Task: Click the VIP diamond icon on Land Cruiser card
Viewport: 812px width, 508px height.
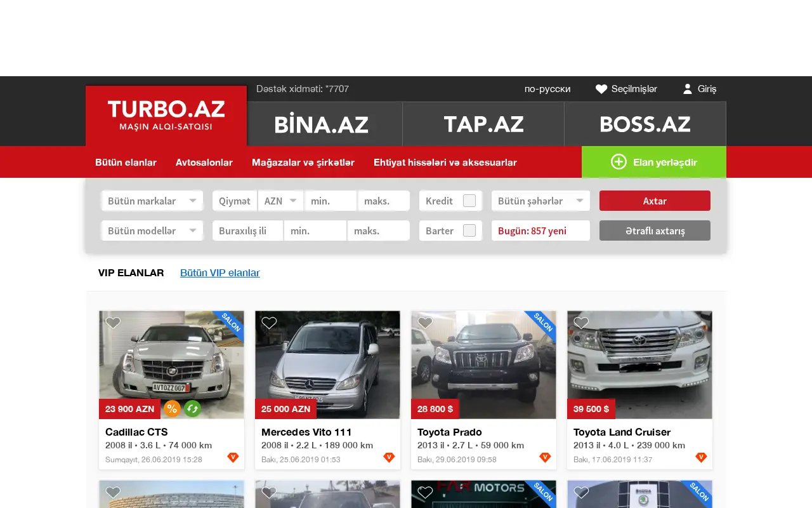Action: click(x=701, y=457)
